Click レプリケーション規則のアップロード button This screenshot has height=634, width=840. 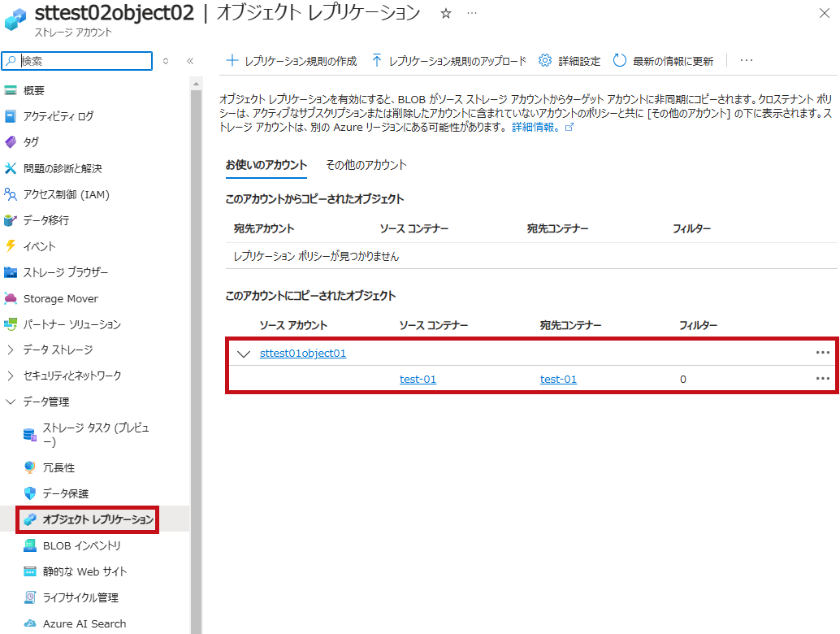[448, 61]
